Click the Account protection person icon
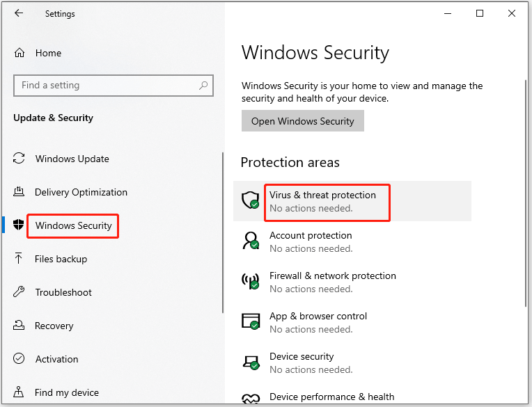This screenshot has height=407, width=532. pyautogui.click(x=251, y=241)
